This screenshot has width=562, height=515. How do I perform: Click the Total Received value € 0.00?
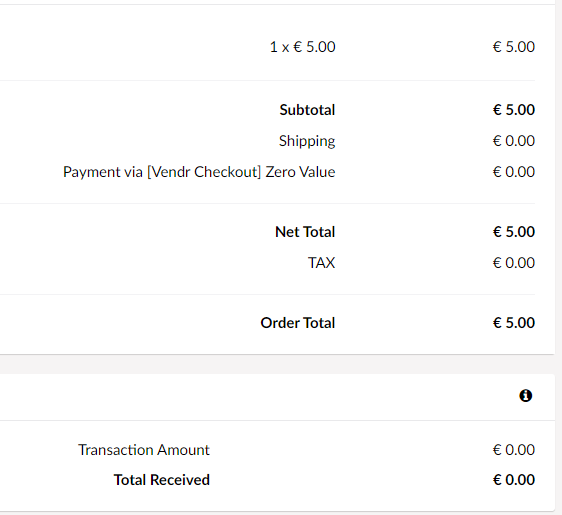(514, 480)
